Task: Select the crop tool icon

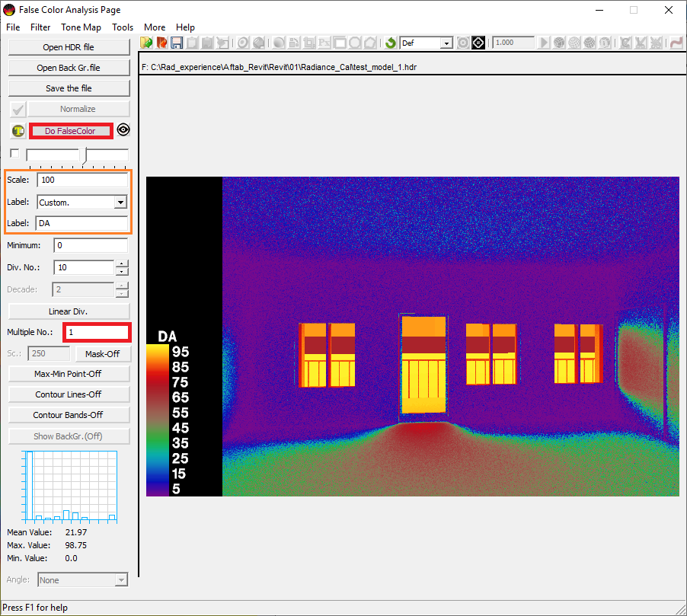Action: pyautogui.click(x=309, y=43)
